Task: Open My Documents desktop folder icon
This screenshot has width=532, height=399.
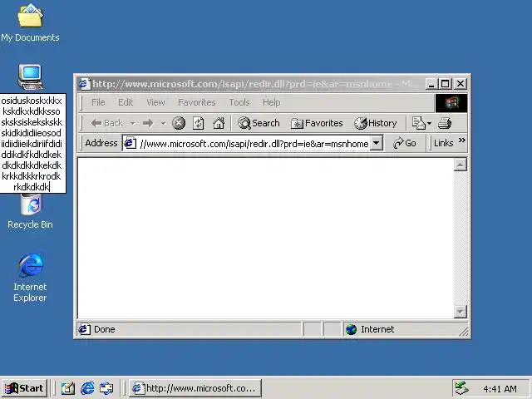Action: pos(30,16)
